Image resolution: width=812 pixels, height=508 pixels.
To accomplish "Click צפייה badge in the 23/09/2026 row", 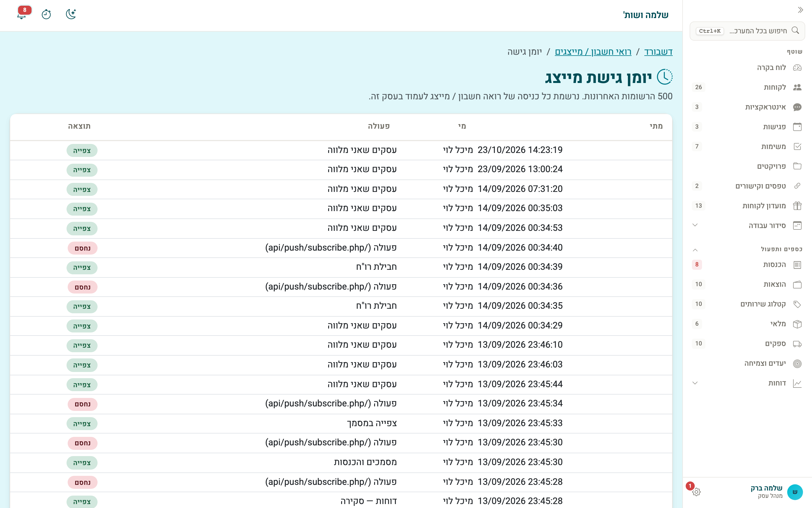I will (x=82, y=170).
